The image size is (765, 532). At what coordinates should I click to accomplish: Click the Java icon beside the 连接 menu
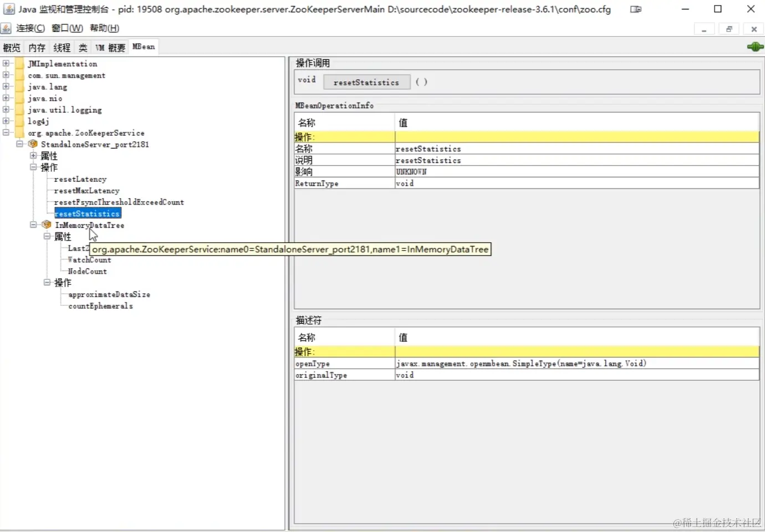(6, 28)
